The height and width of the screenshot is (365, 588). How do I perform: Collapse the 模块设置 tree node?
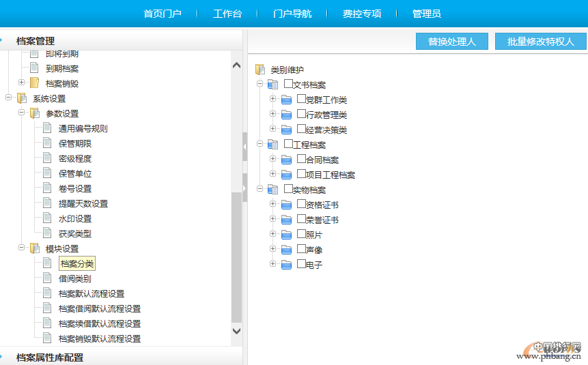pos(21,247)
